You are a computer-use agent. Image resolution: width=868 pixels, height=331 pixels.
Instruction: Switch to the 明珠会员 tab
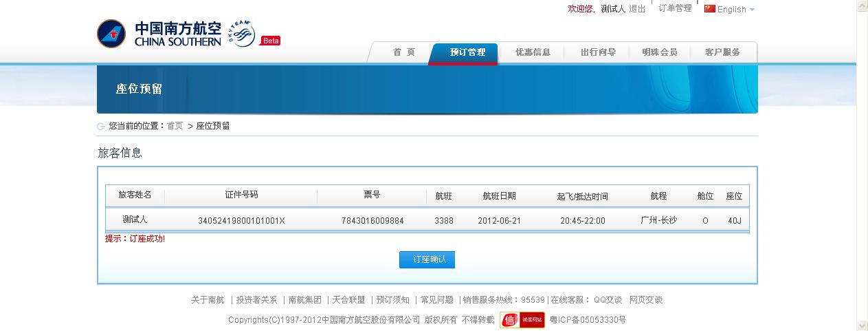click(659, 52)
